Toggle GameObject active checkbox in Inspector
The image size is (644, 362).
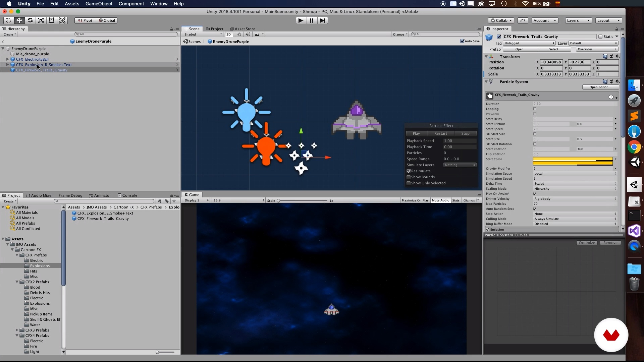click(x=499, y=37)
